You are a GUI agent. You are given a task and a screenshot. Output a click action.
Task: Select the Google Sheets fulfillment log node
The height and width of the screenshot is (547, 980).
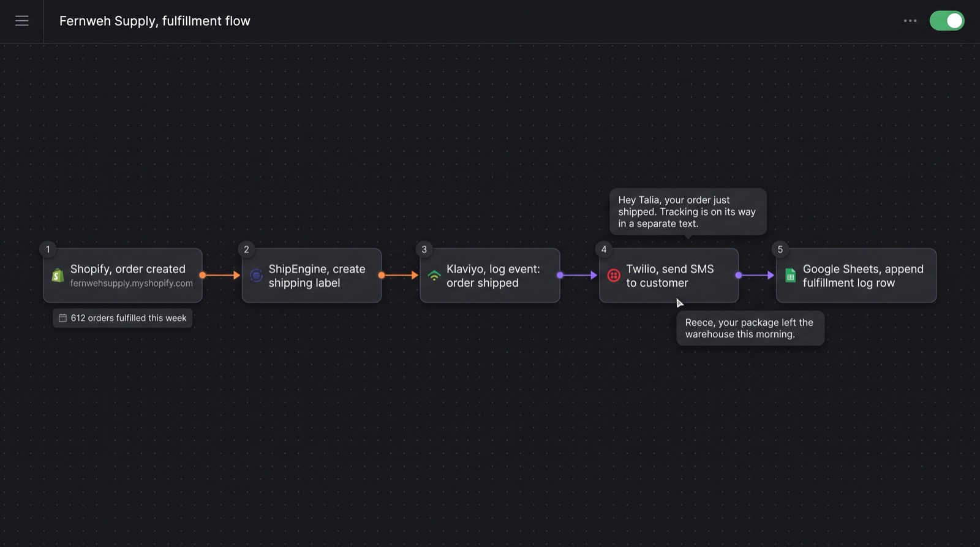click(x=856, y=276)
